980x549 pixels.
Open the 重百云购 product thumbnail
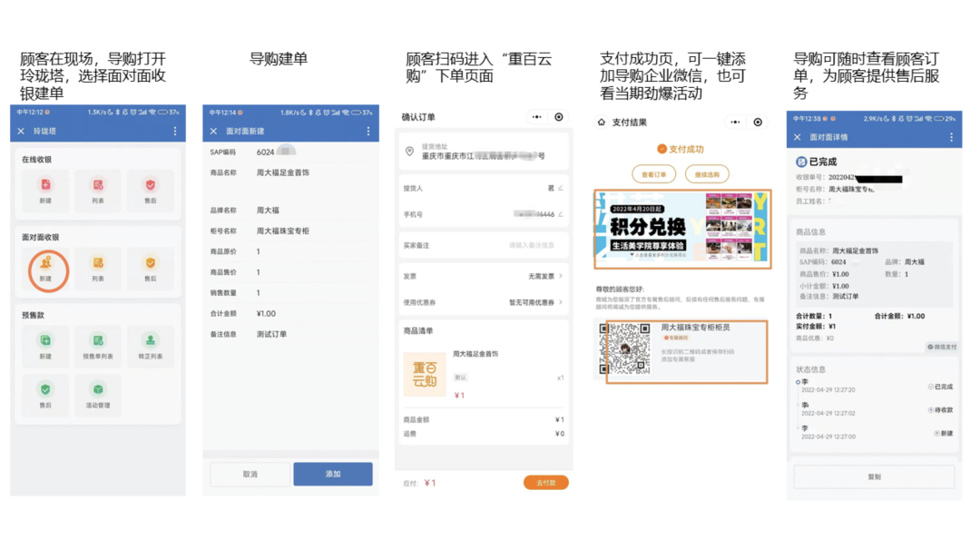pos(425,375)
